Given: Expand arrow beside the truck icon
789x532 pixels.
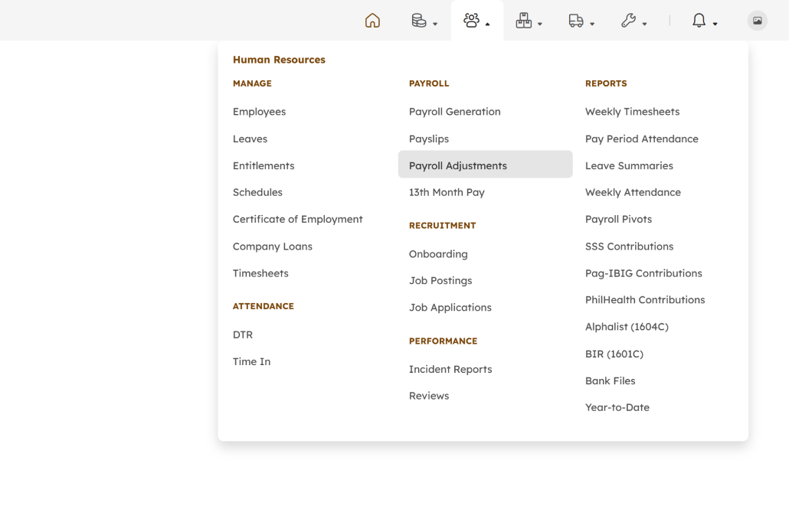Looking at the screenshot, I should pos(592,24).
